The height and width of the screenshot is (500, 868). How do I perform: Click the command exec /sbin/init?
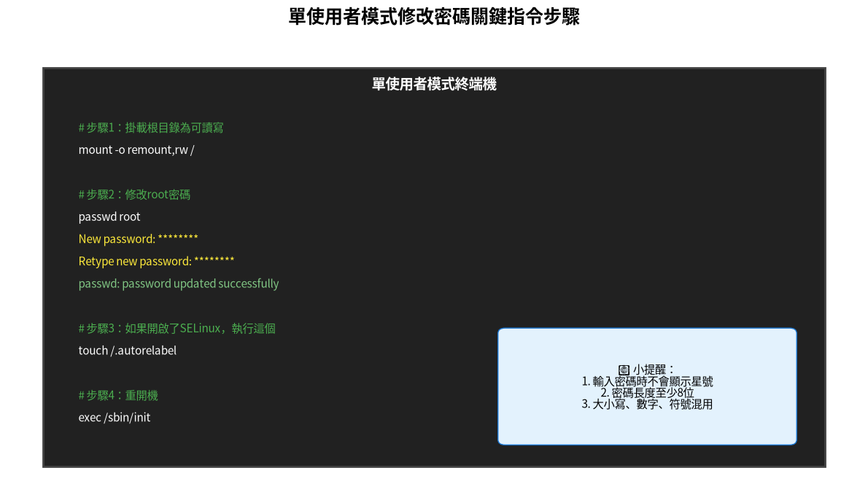(115, 418)
